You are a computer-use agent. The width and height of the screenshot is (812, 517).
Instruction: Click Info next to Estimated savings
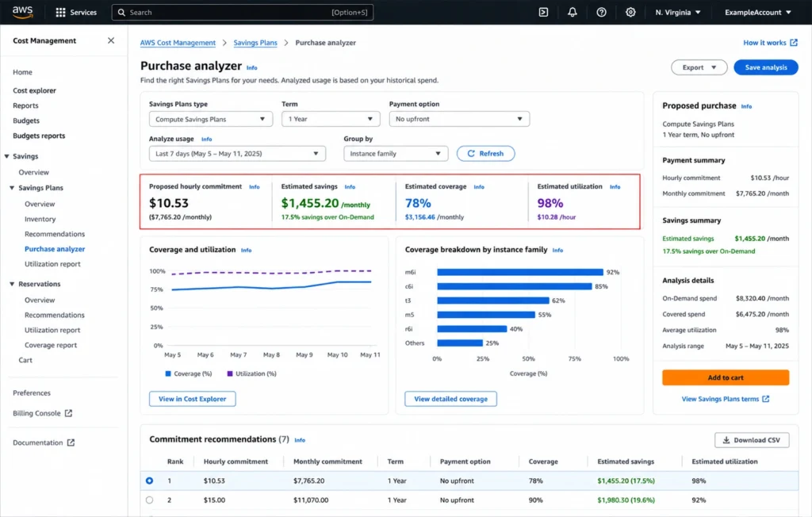(350, 187)
